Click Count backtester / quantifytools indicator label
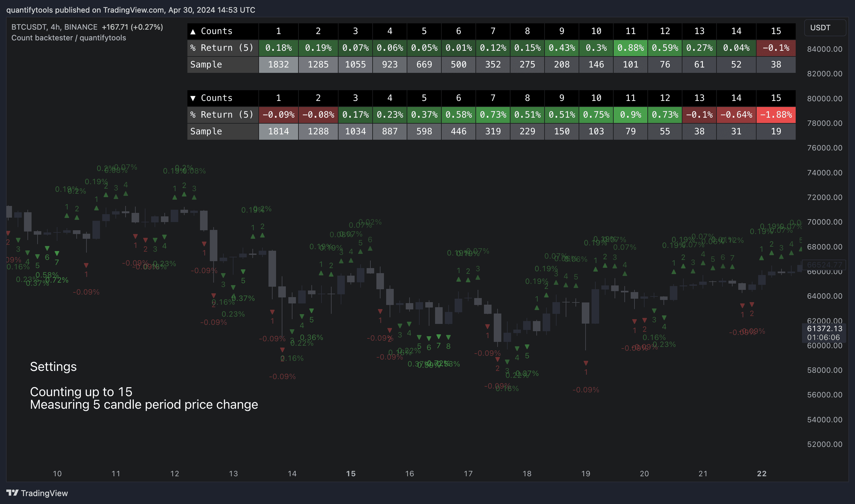 (x=68, y=38)
